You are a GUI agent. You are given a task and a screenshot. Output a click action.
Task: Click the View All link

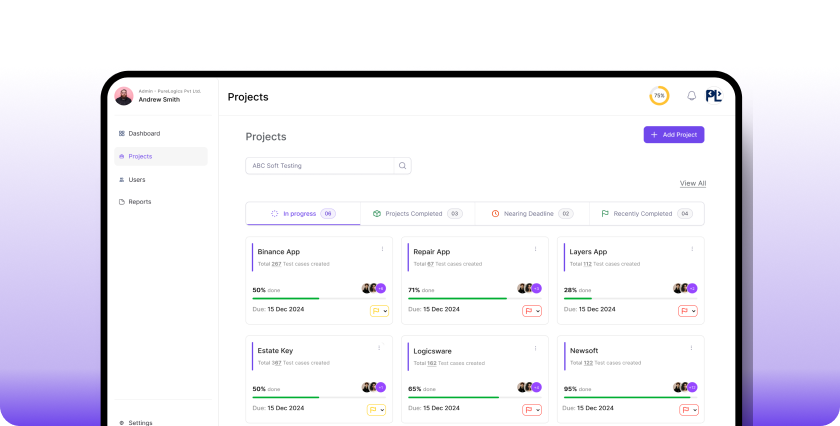point(692,183)
